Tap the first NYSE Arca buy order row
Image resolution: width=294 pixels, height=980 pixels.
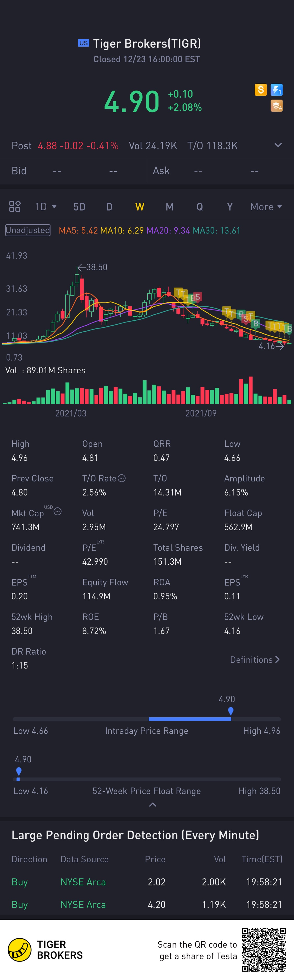click(x=147, y=882)
